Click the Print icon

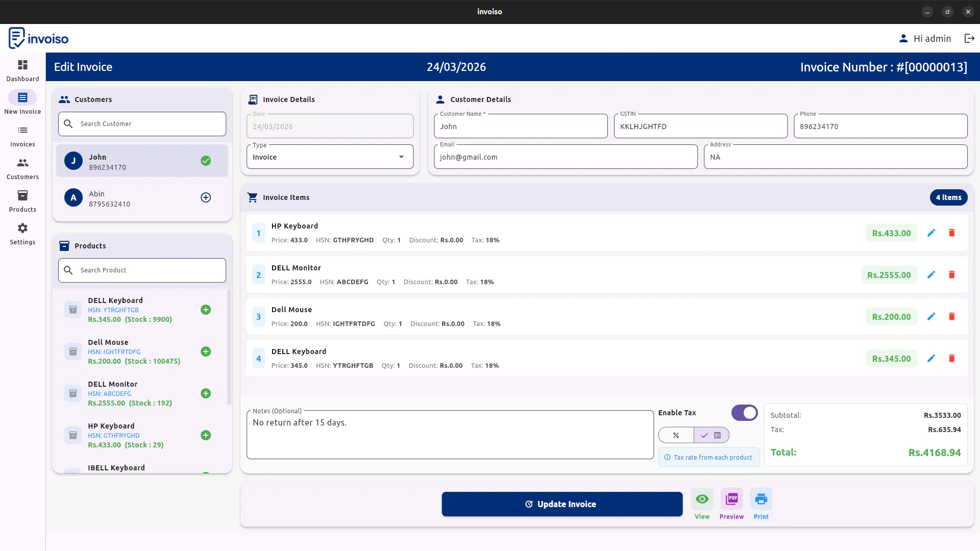pos(761,499)
